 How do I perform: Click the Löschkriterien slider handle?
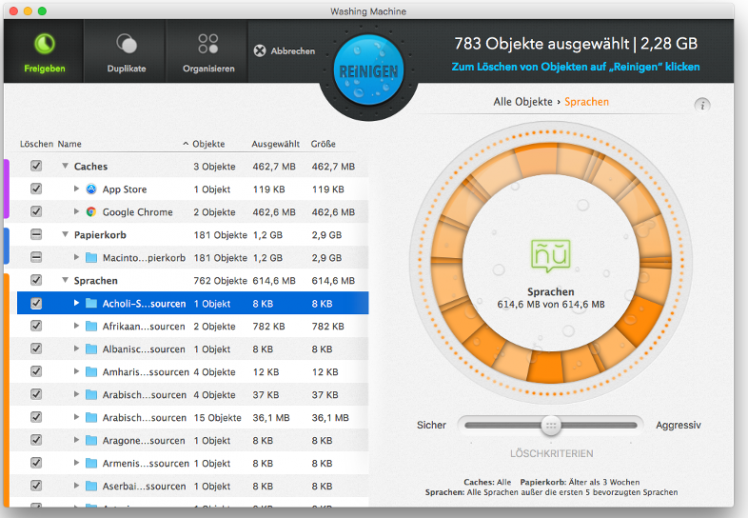click(x=549, y=425)
